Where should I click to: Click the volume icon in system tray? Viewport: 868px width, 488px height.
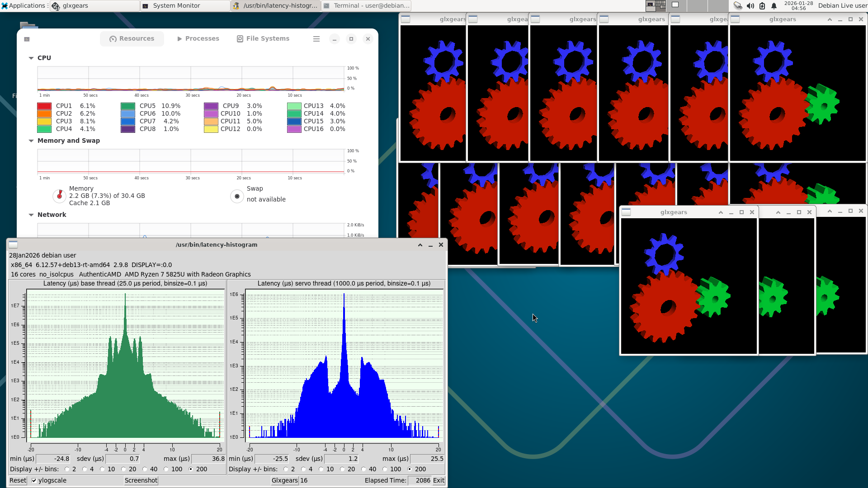tap(750, 6)
